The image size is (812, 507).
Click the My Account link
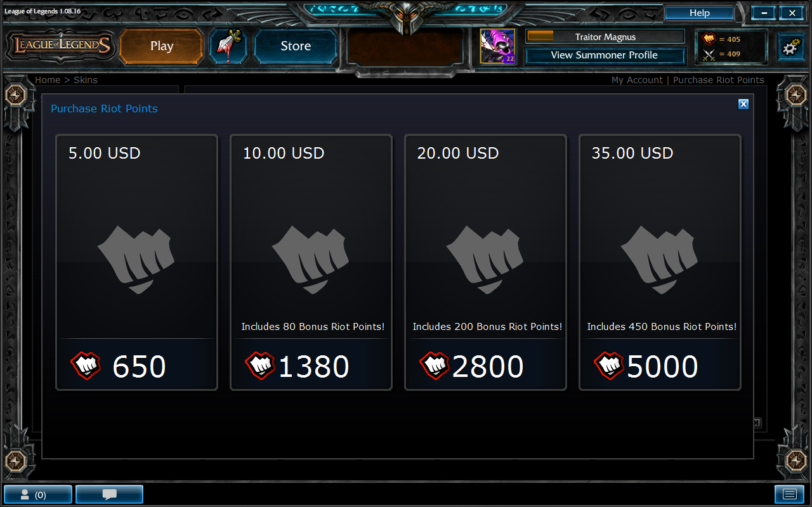point(637,80)
